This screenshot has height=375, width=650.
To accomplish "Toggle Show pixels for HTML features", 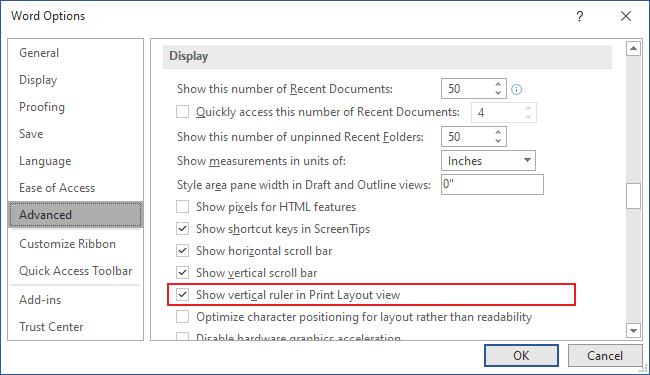I will pos(182,207).
